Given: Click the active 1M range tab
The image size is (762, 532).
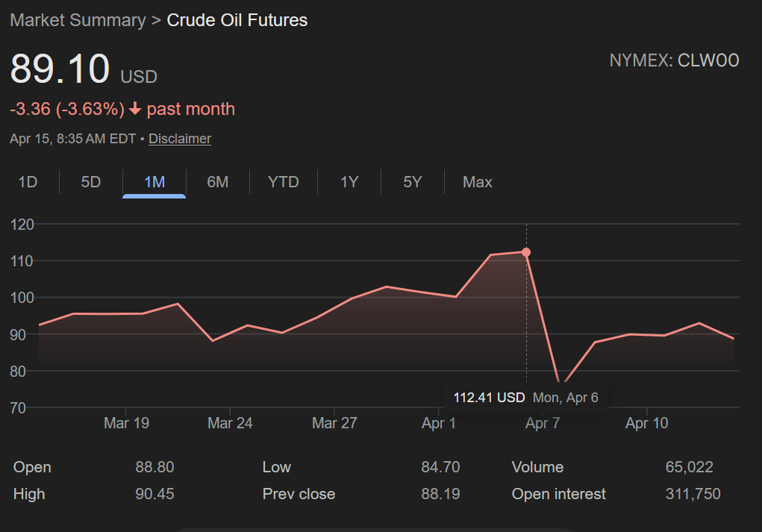Looking at the screenshot, I should click(154, 182).
